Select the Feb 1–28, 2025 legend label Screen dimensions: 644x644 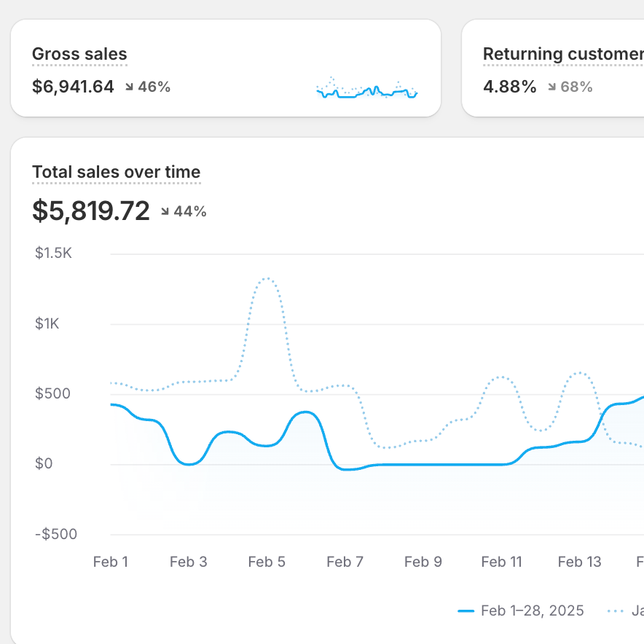point(533,610)
